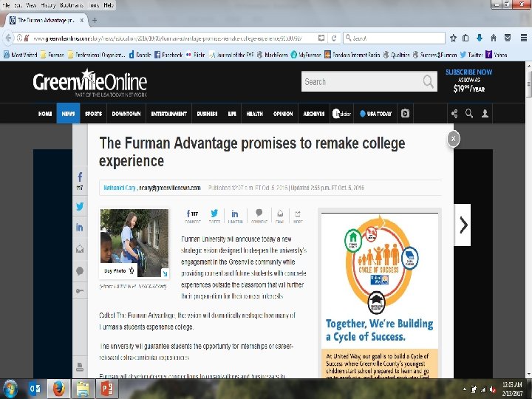Open the BUSINESS nav item
Screen dimensions: 532x399
click(x=207, y=114)
